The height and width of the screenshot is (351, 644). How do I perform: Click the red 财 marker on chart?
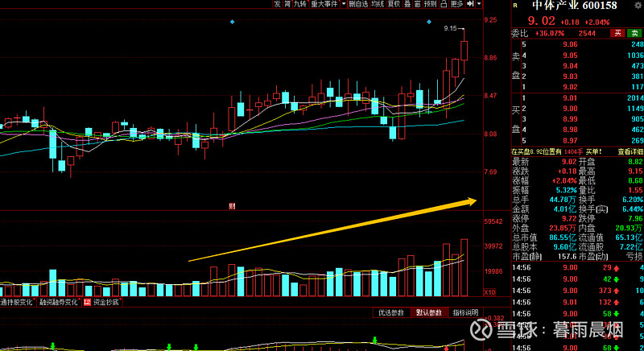pos(231,206)
